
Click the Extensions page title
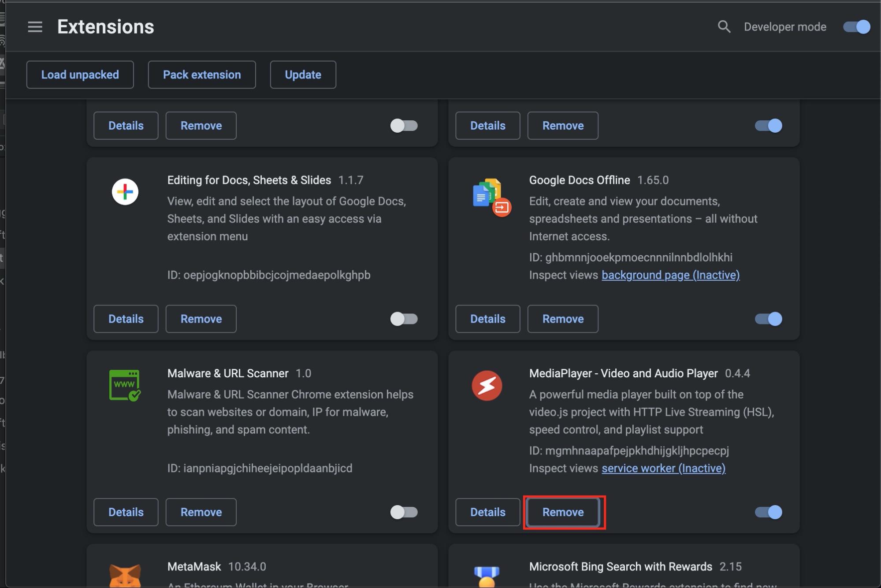tap(106, 27)
